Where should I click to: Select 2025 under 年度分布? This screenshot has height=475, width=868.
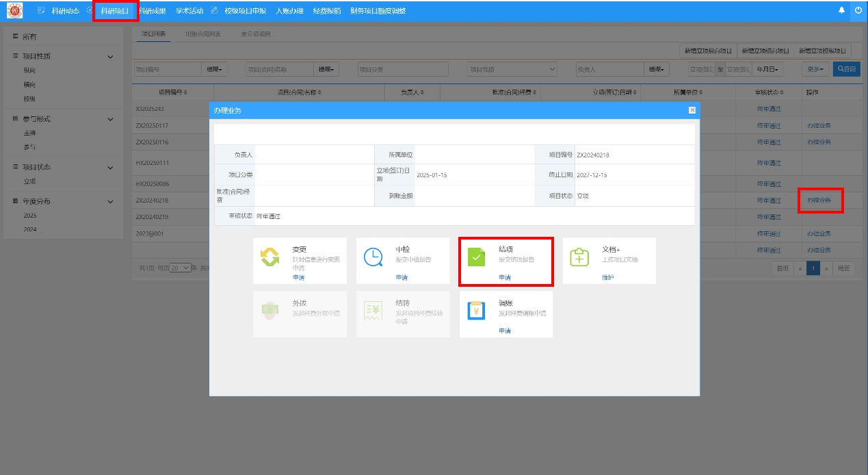click(x=30, y=216)
